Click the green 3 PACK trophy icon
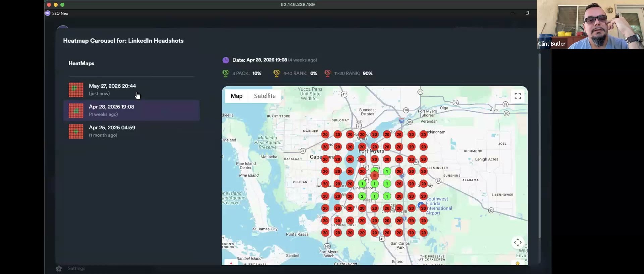644x274 pixels. pyautogui.click(x=226, y=73)
